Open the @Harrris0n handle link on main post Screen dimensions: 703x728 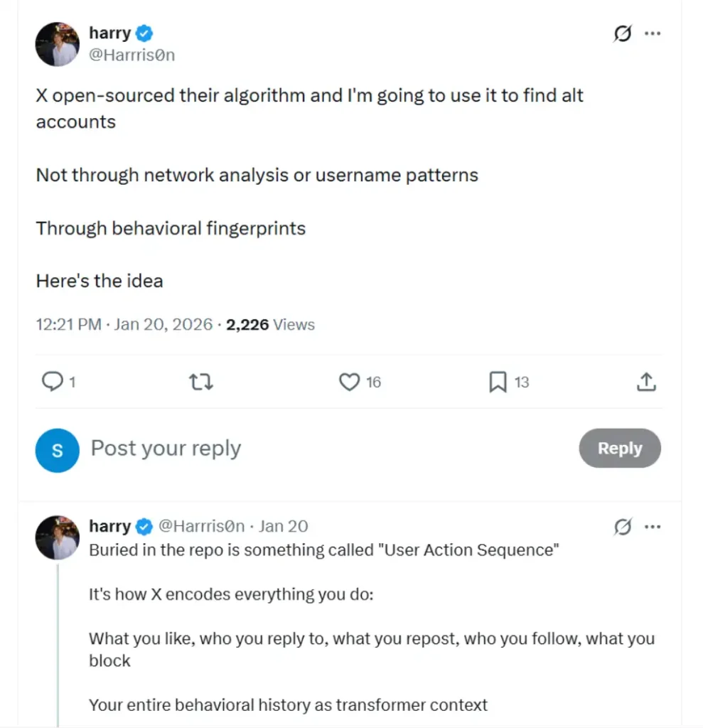pyautogui.click(x=132, y=55)
